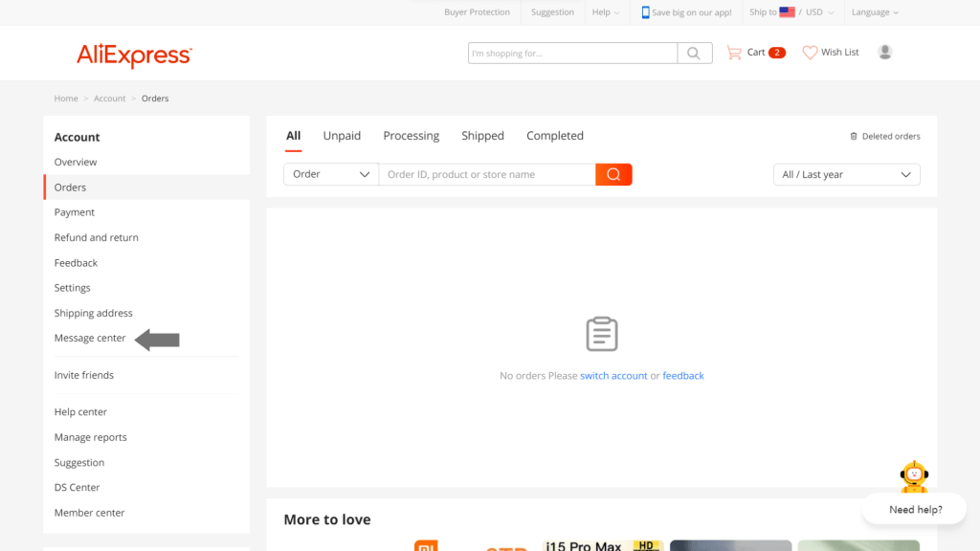Screen dimensions: 980x551
Task: Open Invite friends in sidebar
Action: coord(84,375)
